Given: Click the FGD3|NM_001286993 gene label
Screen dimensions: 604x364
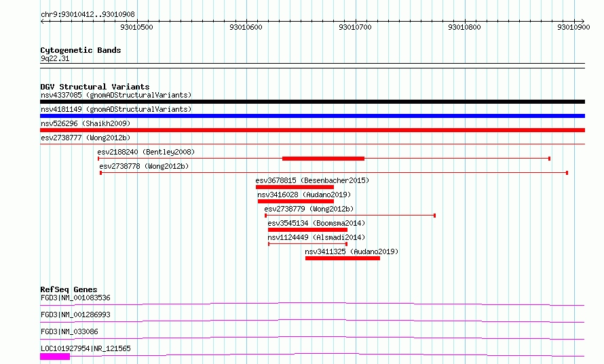Looking at the screenshot, I should tap(75, 315).
